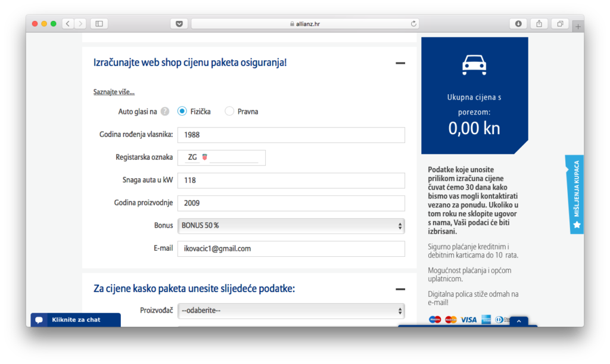Show all tabs overview icon

click(x=560, y=24)
